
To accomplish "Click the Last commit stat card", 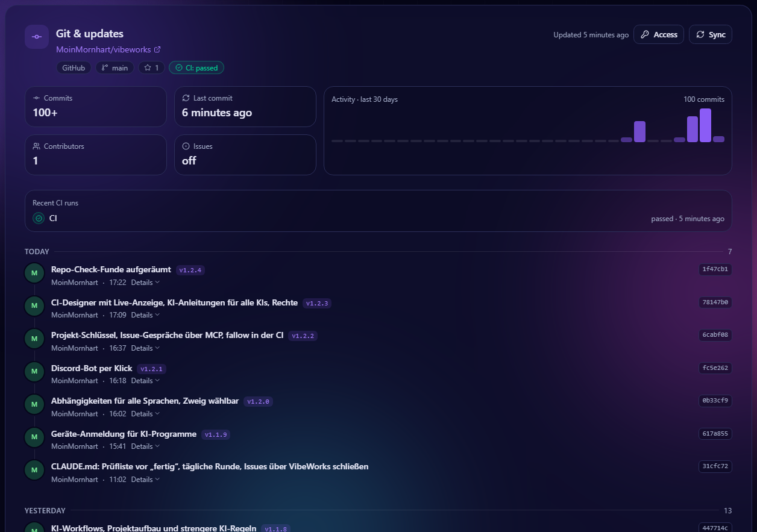I will 245,107.
